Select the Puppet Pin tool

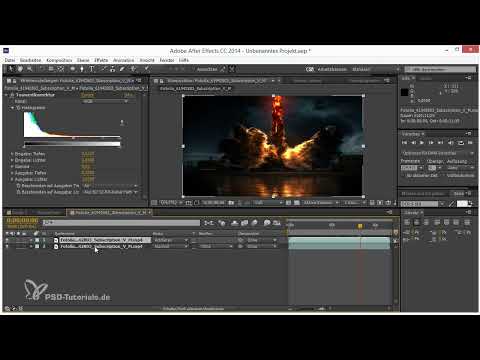146,69
